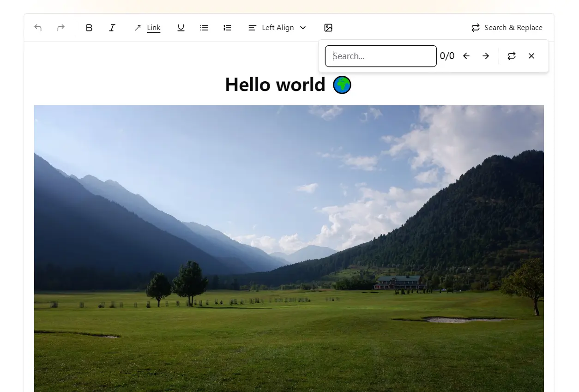Viewport: 579px width, 392px height.
Task: Open the Left Align dropdown
Action: pos(277,28)
